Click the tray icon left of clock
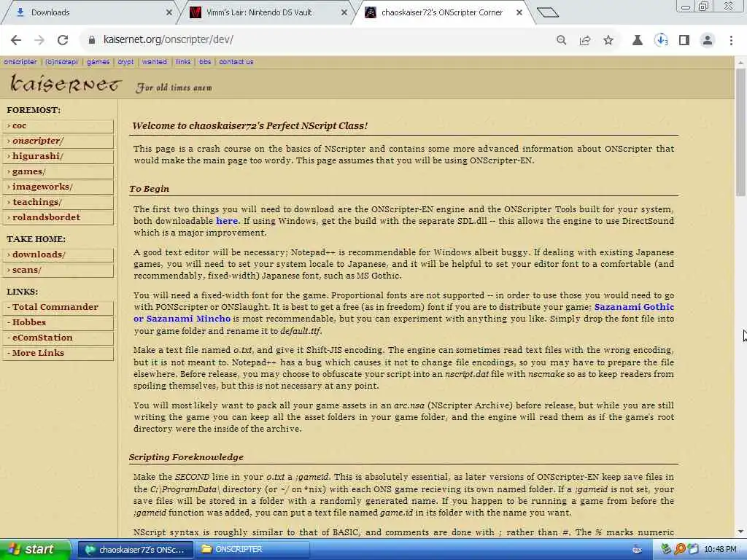 (x=693, y=550)
